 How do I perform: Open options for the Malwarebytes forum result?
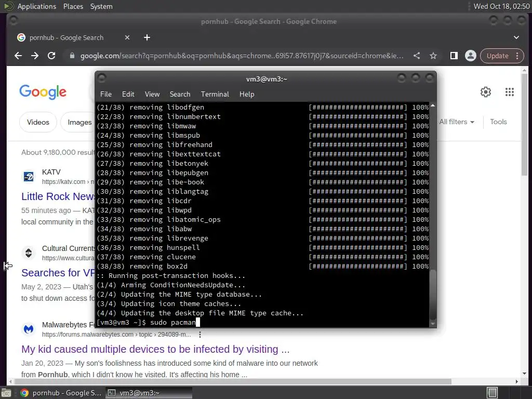pos(200,335)
